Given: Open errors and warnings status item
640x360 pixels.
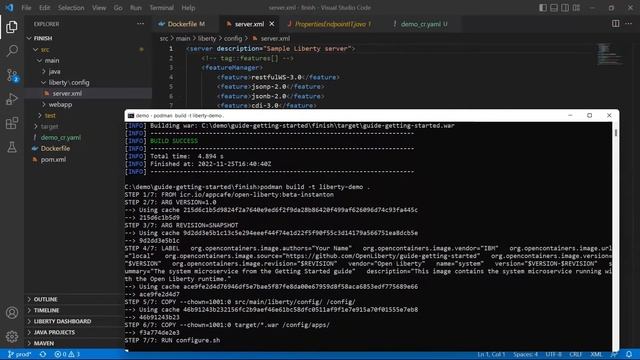Looking at the screenshot, I should [67, 354].
